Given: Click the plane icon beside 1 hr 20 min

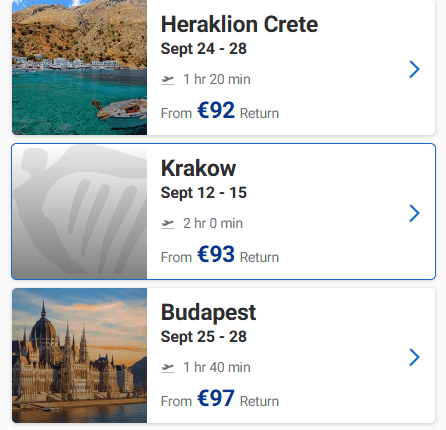Looking at the screenshot, I should [x=168, y=80].
